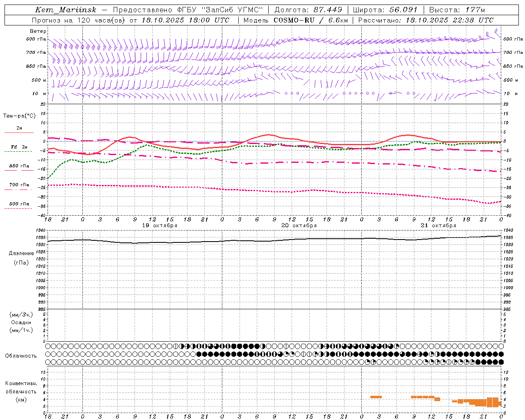The width and height of the screenshot is (525, 420).
Task: Click the (гПа) unit label under Давление
Action: [21, 262]
